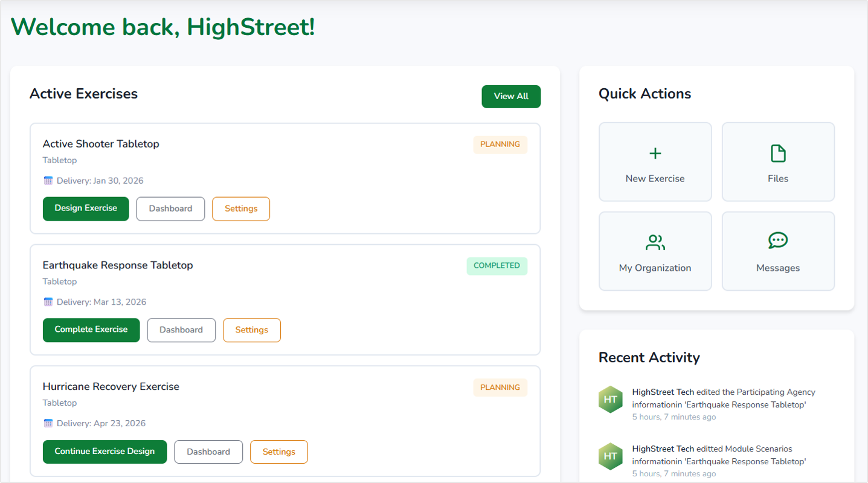This screenshot has width=868, height=483.
Task: Open Files via the document icon
Action: point(778,154)
